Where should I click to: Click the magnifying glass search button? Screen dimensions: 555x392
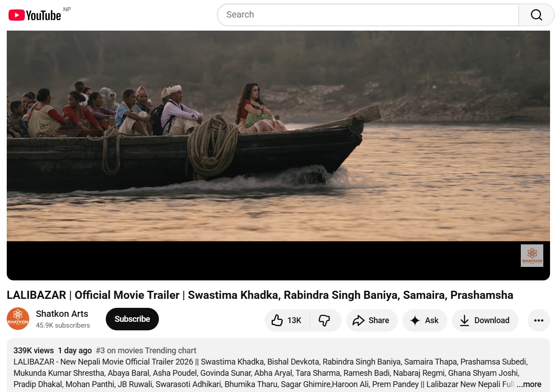[x=536, y=15]
